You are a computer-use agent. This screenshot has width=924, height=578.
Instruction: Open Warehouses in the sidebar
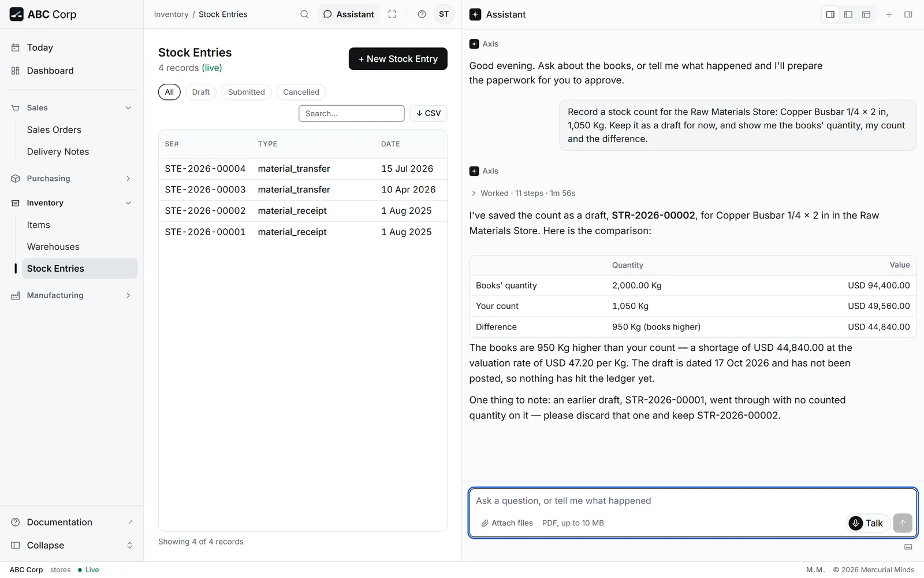click(53, 247)
